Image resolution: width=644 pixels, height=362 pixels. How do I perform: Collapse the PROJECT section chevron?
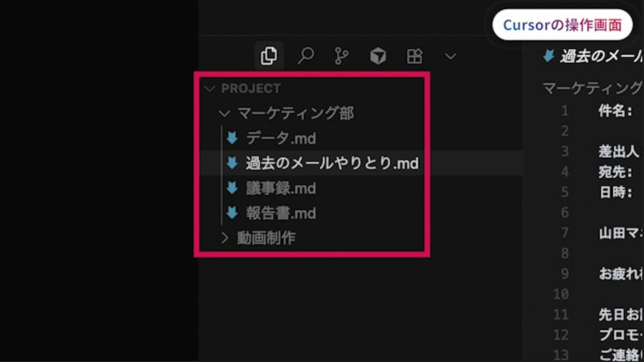(209, 89)
